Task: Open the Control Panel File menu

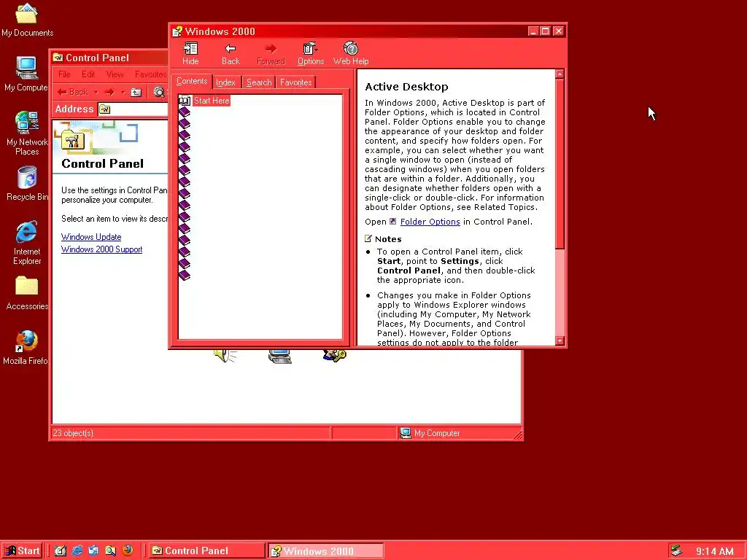Action: coord(64,74)
